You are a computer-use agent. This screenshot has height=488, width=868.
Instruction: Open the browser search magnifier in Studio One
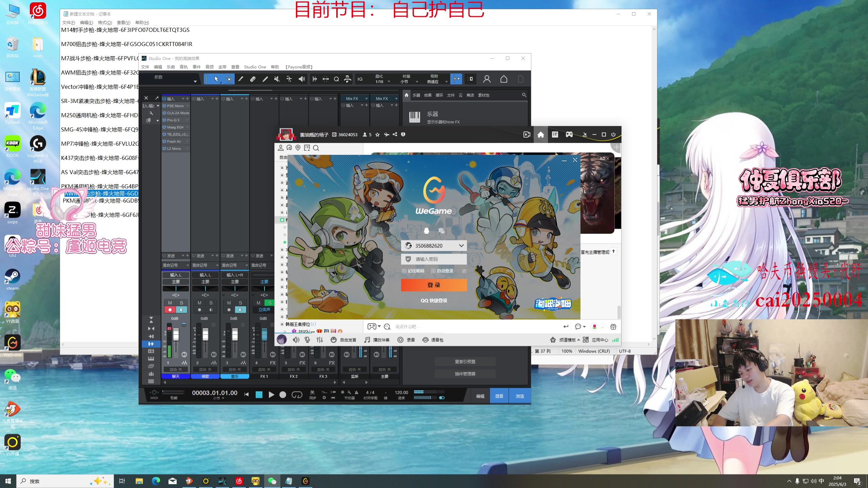(524, 95)
